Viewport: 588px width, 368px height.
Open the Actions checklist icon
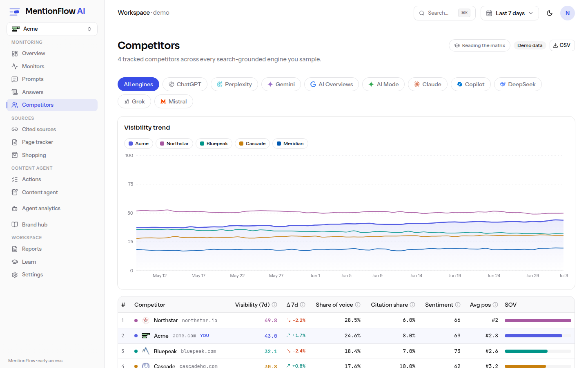click(x=15, y=180)
